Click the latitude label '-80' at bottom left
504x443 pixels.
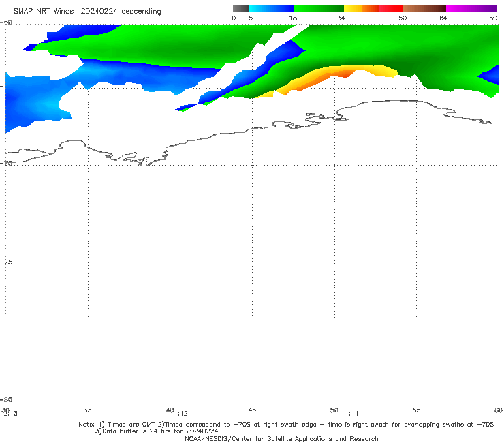click(x=6, y=399)
